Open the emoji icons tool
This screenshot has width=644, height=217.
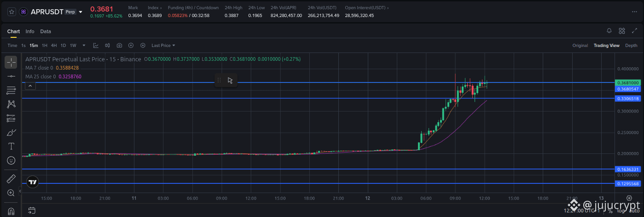point(11,160)
